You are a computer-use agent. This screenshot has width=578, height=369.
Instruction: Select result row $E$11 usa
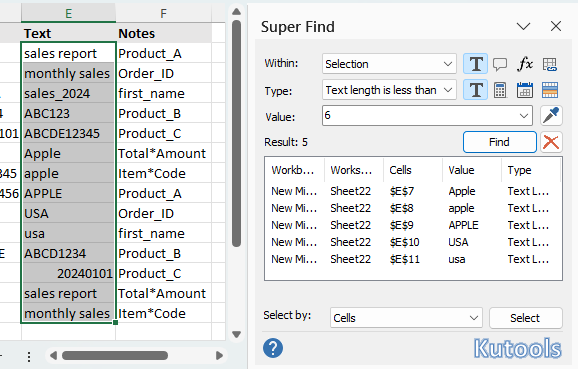coord(413,259)
